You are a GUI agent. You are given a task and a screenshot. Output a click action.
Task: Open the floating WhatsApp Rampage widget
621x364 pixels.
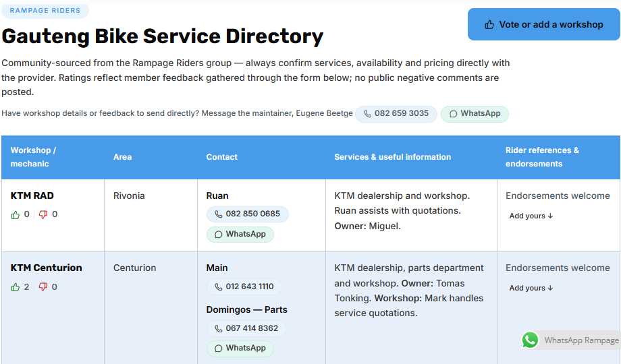[x=570, y=340]
